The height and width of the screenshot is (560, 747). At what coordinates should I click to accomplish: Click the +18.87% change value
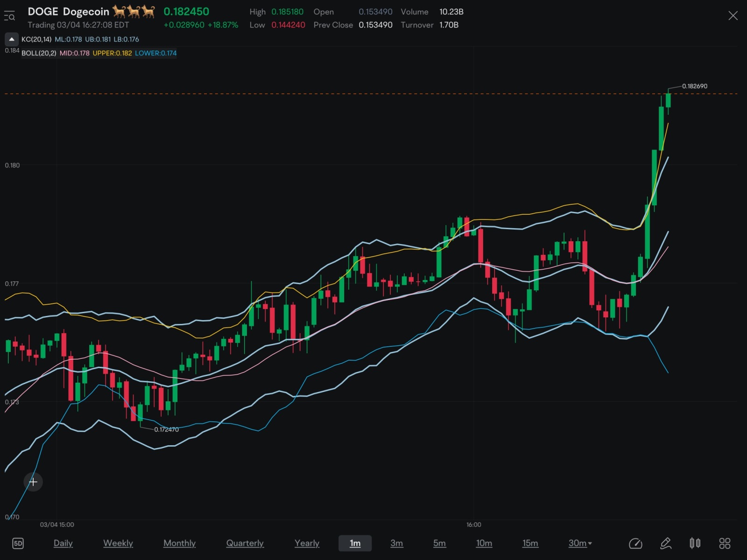(x=223, y=25)
